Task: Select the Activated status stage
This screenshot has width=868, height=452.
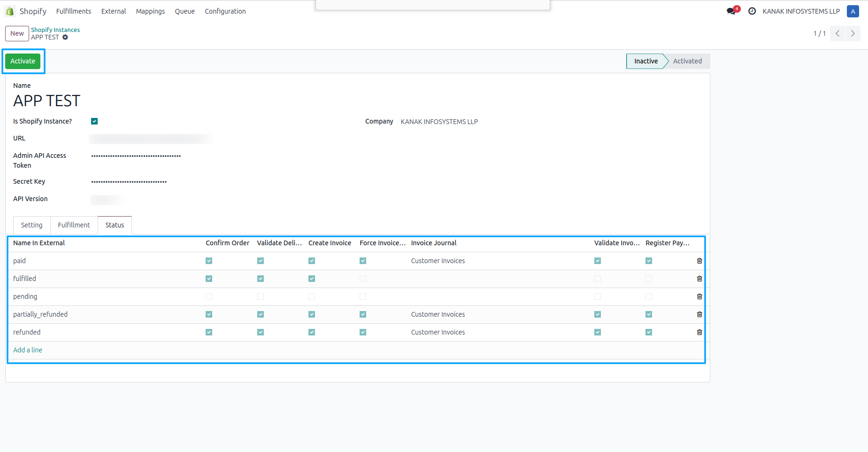Action: click(x=687, y=61)
